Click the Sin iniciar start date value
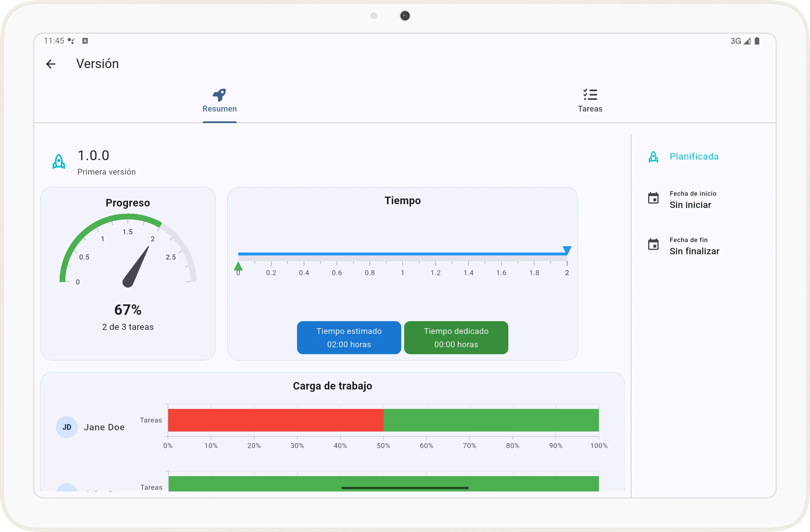The width and height of the screenshot is (810, 532). coord(690,205)
